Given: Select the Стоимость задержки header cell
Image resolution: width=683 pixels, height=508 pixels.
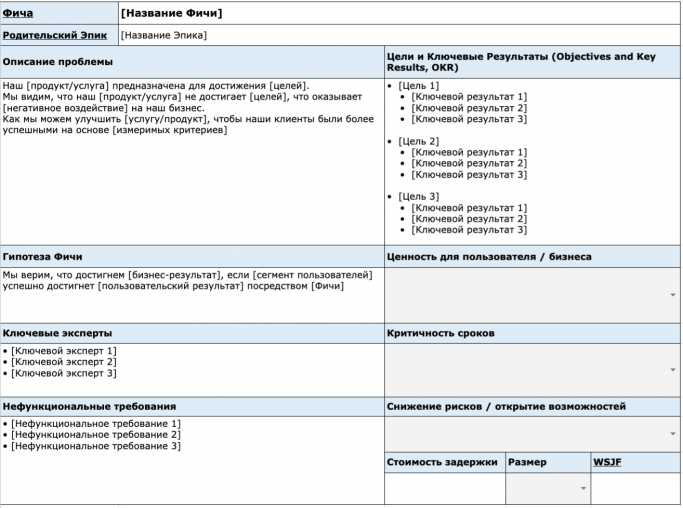Looking at the screenshot, I should [445, 462].
